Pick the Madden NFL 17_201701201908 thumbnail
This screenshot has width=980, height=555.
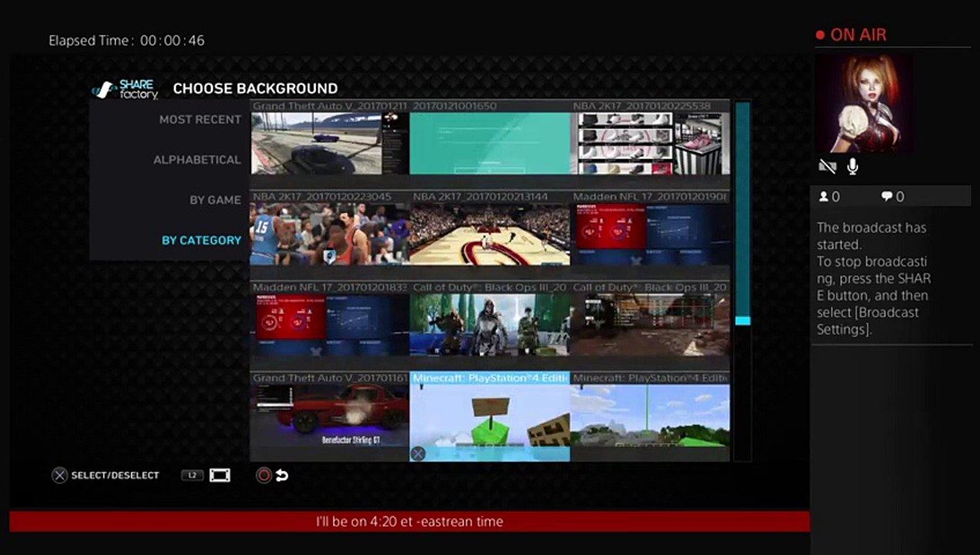(x=650, y=234)
